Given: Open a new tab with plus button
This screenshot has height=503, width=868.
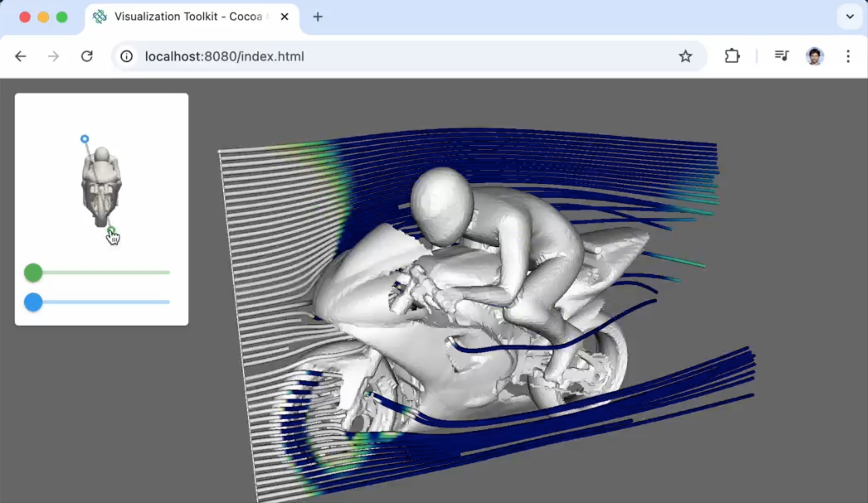Looking at the screenshot, I should click(x=318, y=17).
